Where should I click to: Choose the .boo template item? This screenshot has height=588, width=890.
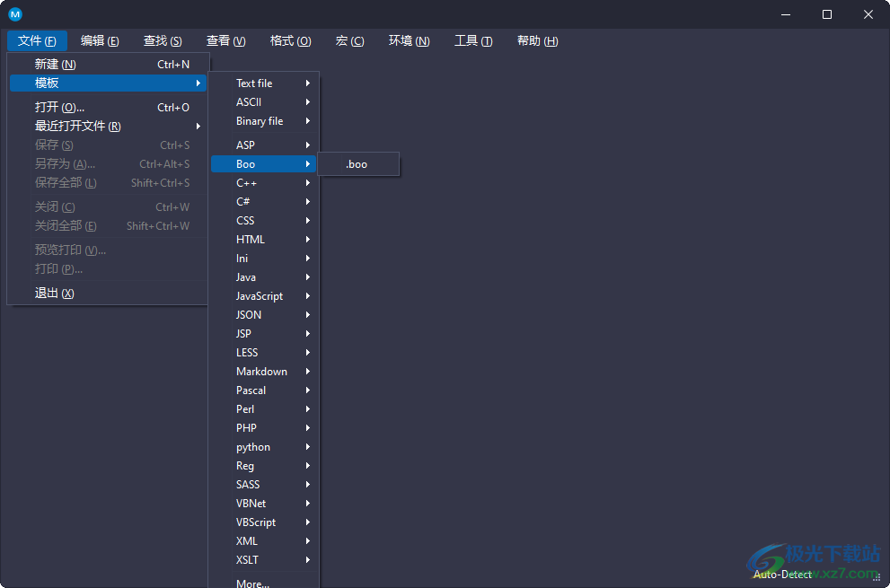[x=358, y=164]
